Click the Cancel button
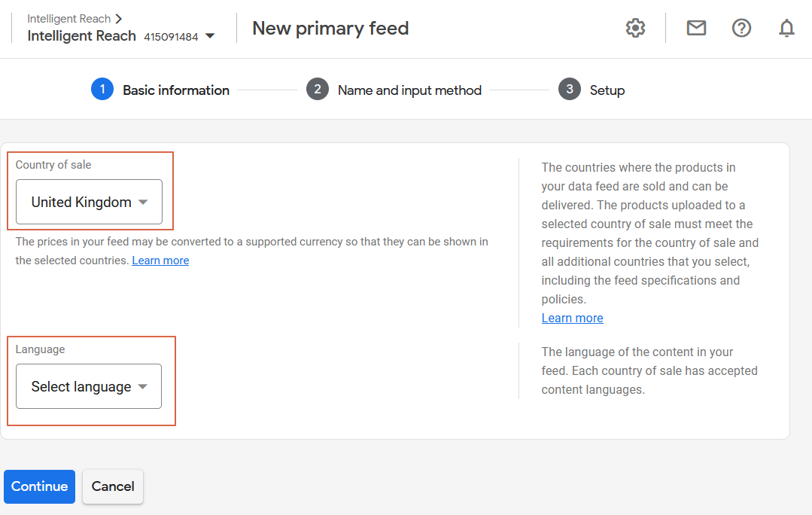This screenshot has height=515, width=812. click(113, 486)
